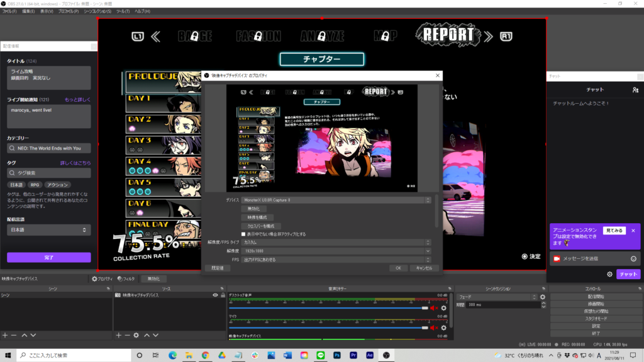Click 配信開始 start streaming button
The height and width of the screenshot is (362, 644).
596,297
